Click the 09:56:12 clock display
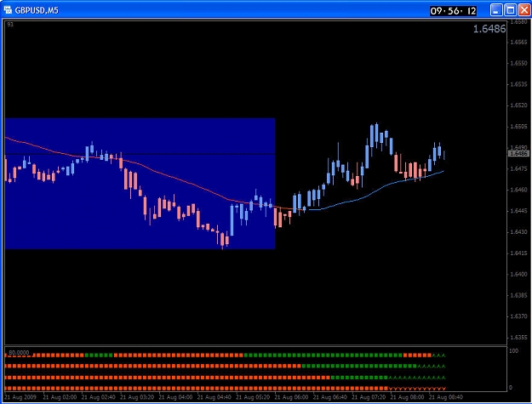 pyautogui.click(x=453, y=11)
